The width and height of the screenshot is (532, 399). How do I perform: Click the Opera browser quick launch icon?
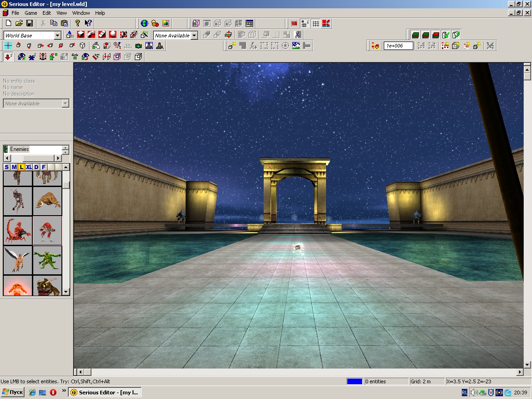tap(53, 392)
